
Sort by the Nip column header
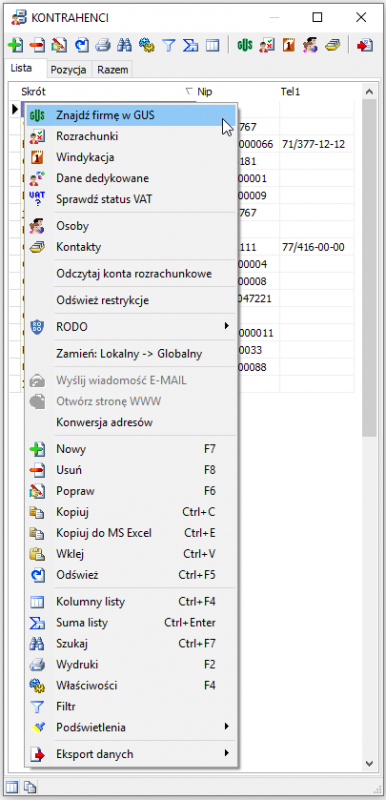tap(238, 92)
